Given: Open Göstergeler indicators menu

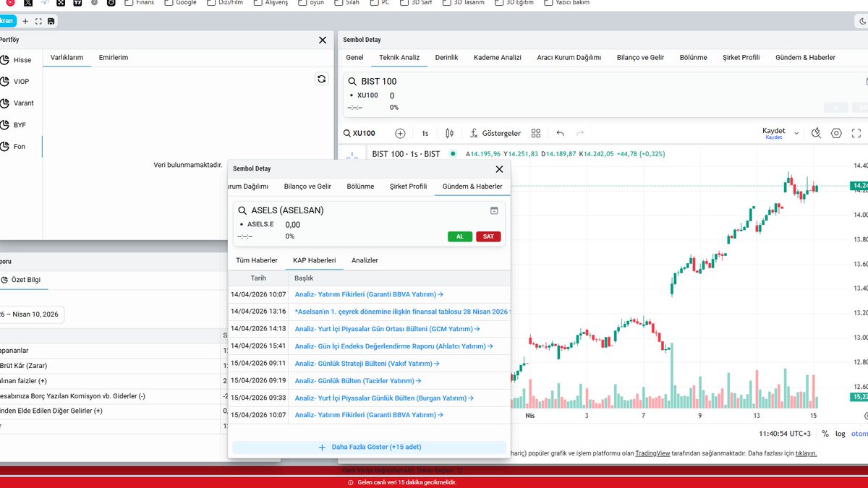Looking at the screenshot, I should pyautogui.click(x=495, y=133).
